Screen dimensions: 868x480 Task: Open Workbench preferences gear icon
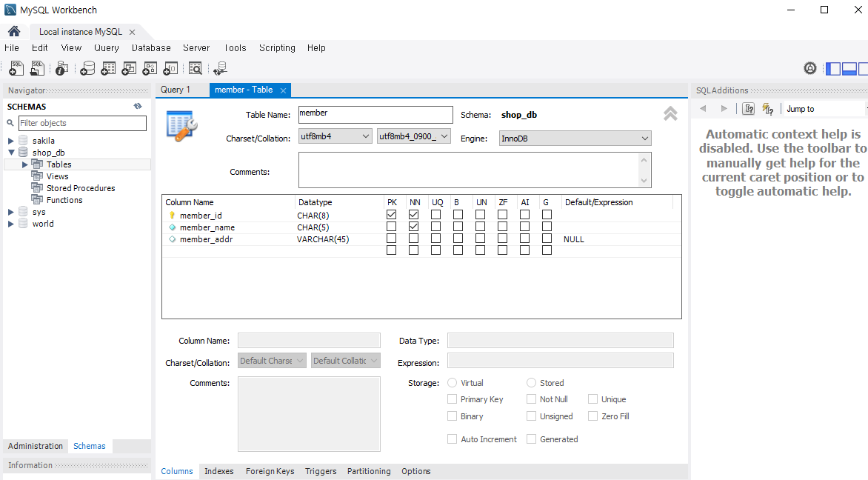point(810,68)
